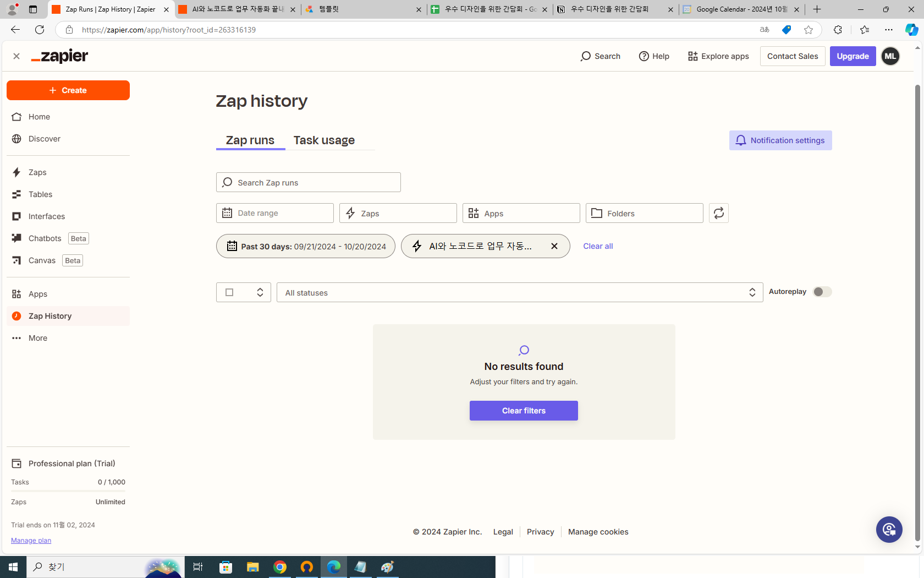Add page to favorites star icon
924x578 pixels.
click(x=808, y=30)
